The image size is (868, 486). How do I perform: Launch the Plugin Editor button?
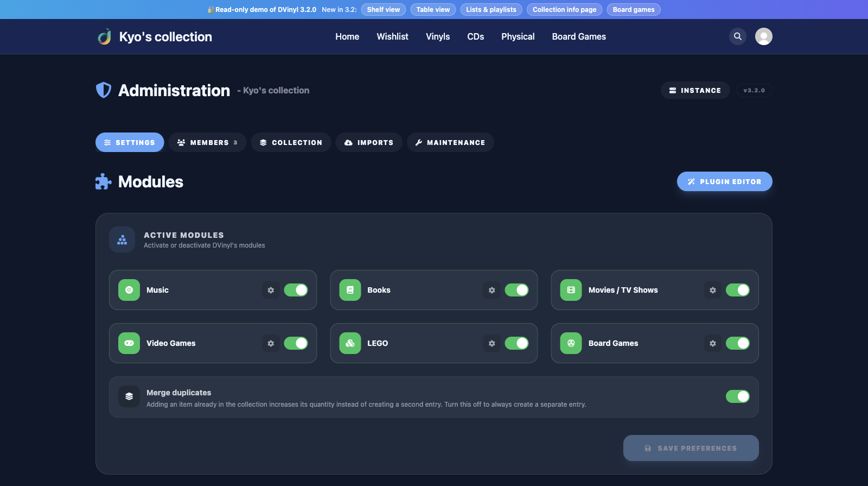tap(725, 181)
